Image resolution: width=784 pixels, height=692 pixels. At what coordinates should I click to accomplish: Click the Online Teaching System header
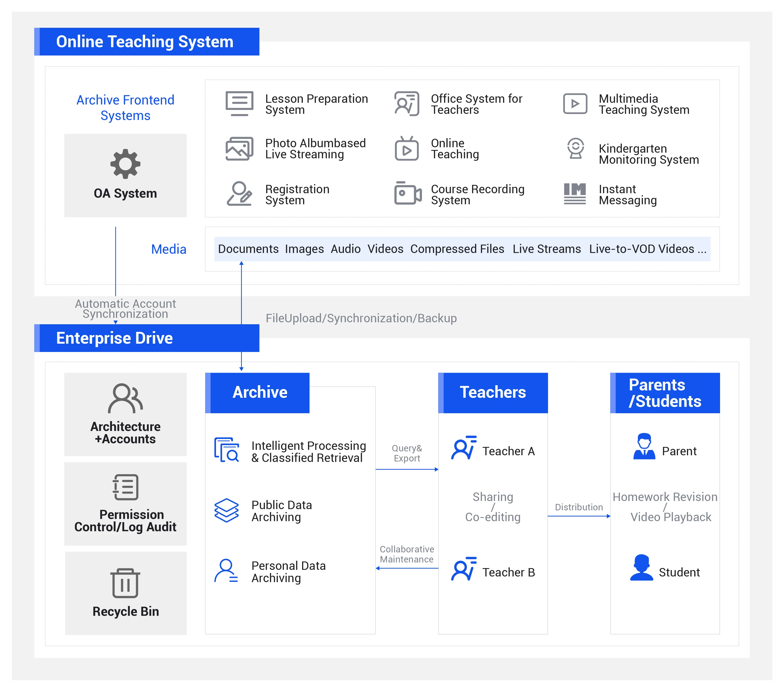tap(145, 42)
